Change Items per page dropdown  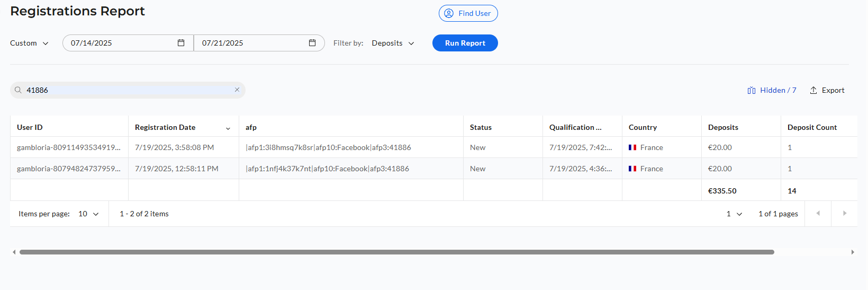(x=88, y=214)
